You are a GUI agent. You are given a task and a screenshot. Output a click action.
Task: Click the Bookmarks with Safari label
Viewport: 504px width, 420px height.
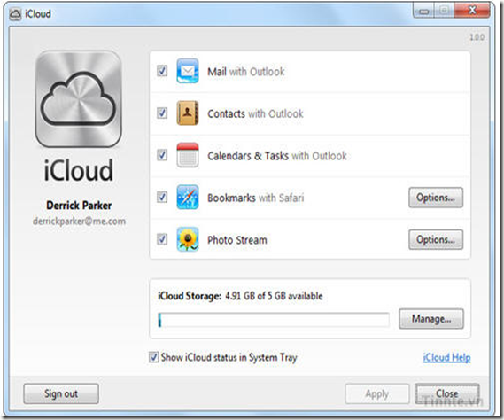click(255, 198)
